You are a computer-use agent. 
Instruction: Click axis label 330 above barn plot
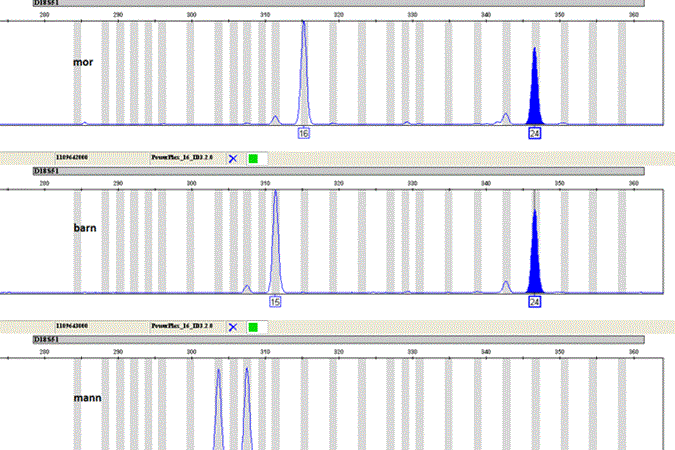[x=412, y=183]
